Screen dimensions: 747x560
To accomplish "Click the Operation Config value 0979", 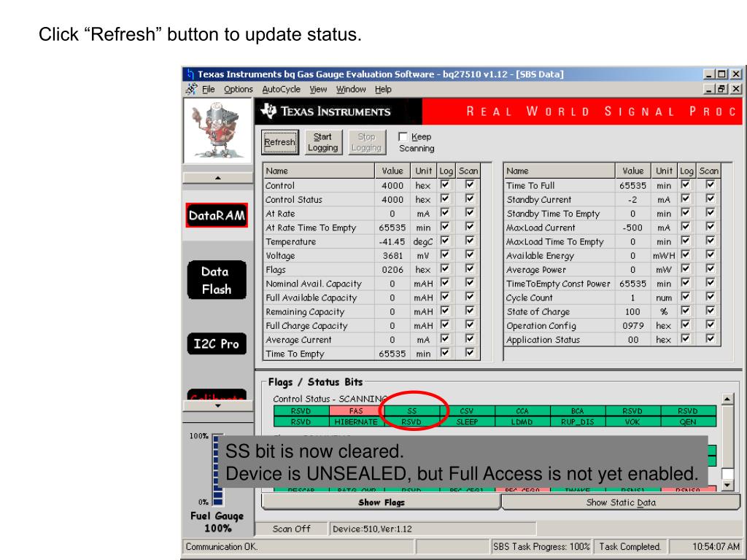I will tap(632, 326).
